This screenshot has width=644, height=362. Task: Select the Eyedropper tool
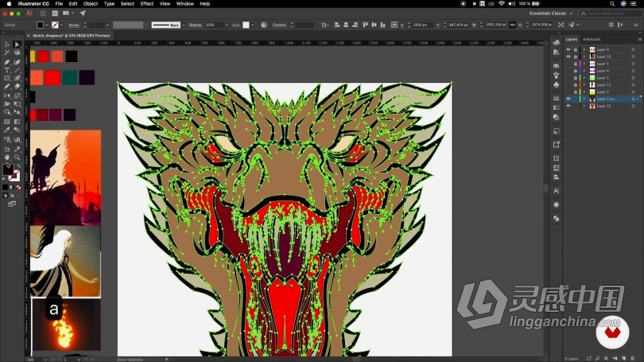click(x=7, y=130)
